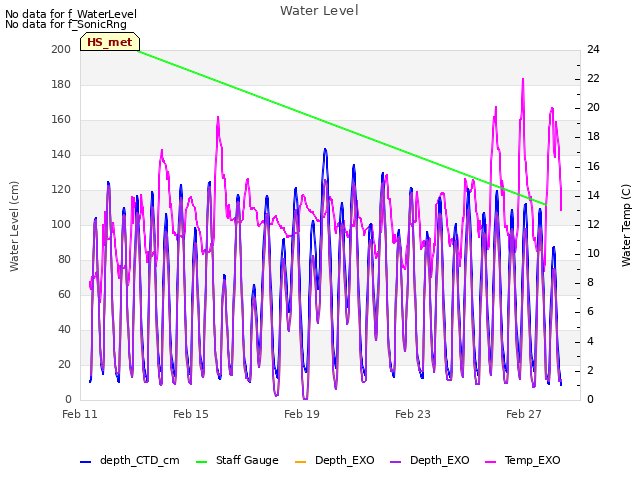Click the blue depth_CTD_cm legend swatch

(x=85, y=461)
